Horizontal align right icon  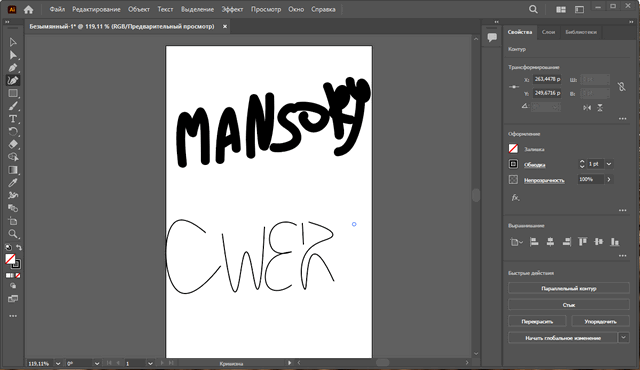567,242
